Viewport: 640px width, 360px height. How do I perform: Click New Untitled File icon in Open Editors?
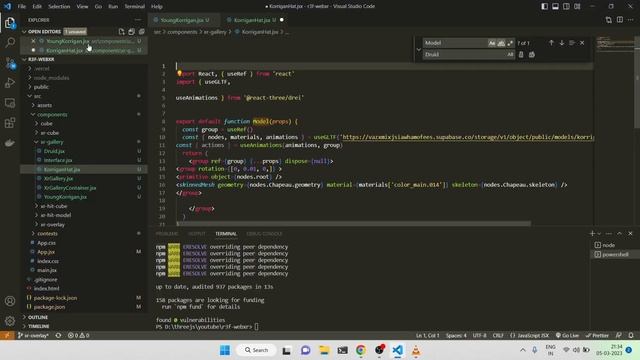coord(121,31)
